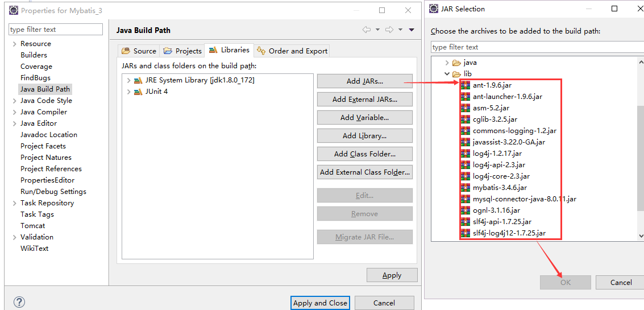The height and width of the screenshot is (310, 644).
Task: Expand the Java Compiler node
Action: point(15,112)
